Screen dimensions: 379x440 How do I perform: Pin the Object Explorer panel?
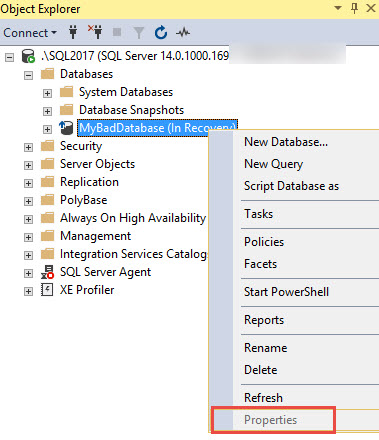coord(354,8)
